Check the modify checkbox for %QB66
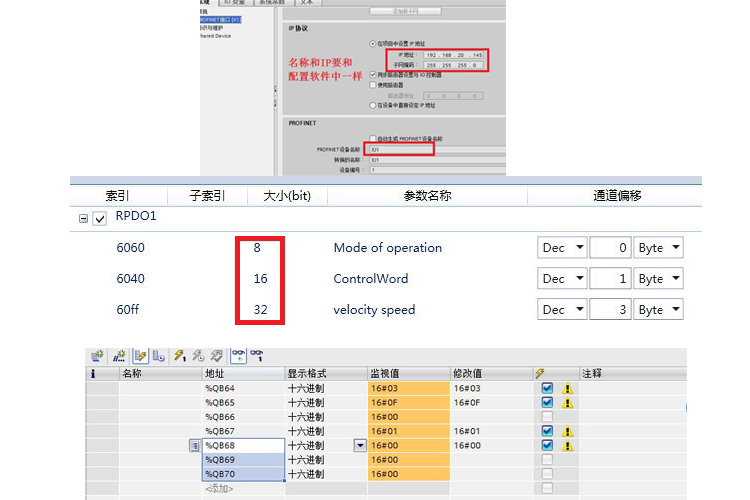The image size is (750, 500). 548,417
